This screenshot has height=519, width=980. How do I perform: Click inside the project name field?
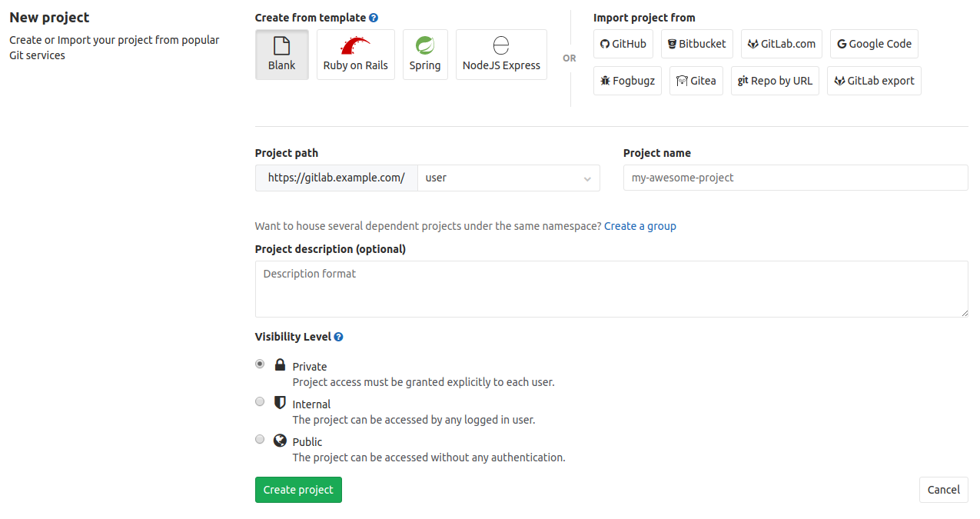pyautogui.click(x=795, y=178)
